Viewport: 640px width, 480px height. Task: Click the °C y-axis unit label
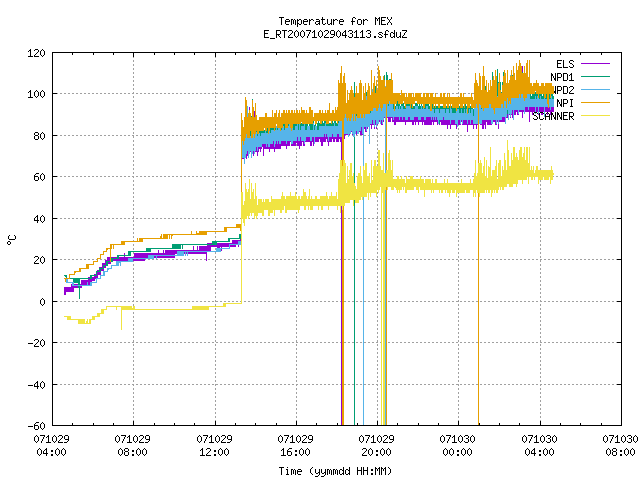pos(12,240)
